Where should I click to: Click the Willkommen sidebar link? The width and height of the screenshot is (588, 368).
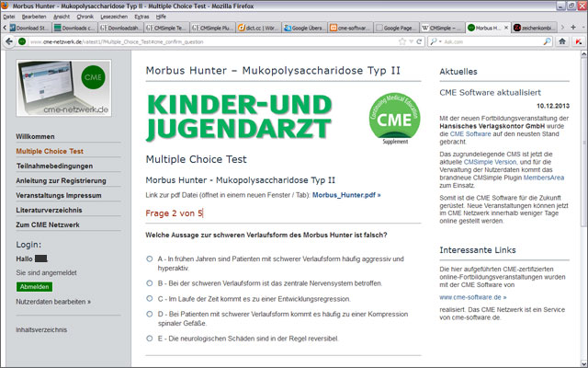click(35, 136)
